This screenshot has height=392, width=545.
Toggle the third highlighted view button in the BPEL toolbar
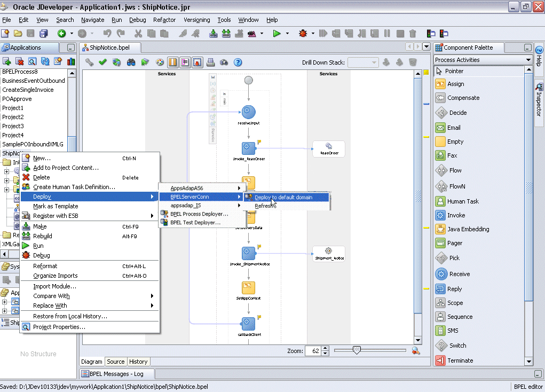pos(198,62)
